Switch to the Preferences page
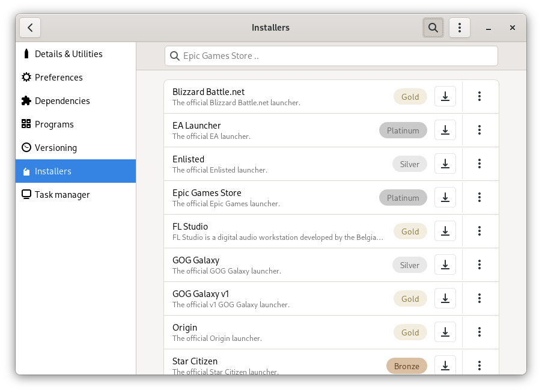Viewport: 542px width, 392px height. click(59, 78)
